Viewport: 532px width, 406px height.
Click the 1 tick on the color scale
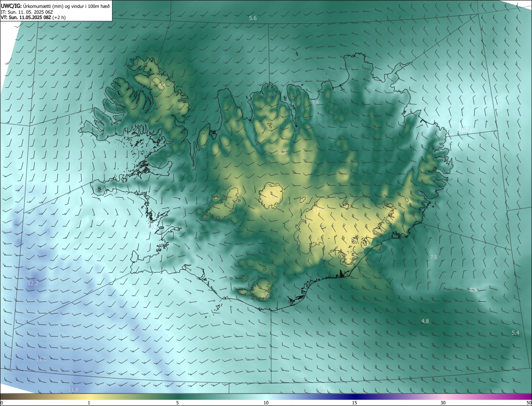click(x=89, y=403)
